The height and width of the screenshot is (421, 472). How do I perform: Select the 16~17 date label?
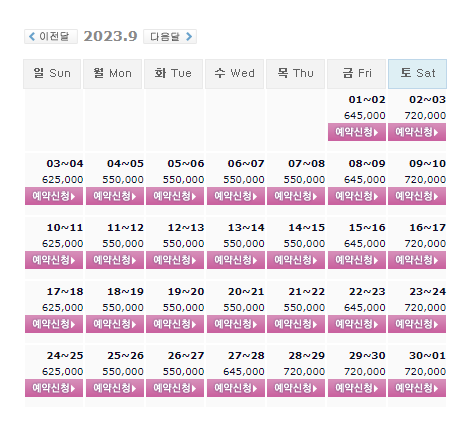tap(427, 227)
